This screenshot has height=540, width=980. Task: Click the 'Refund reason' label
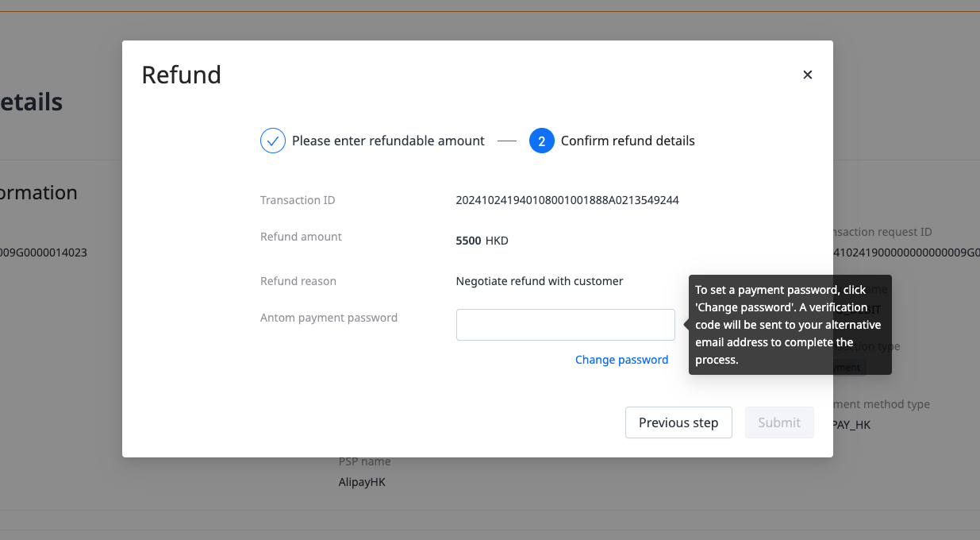tap(298, 281)
